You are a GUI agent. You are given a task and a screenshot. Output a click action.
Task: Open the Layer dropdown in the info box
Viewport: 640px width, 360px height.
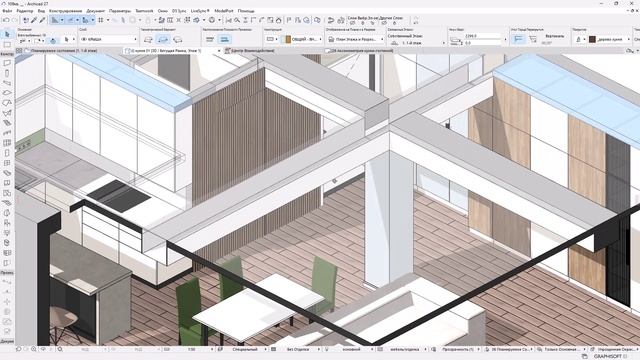click(109, 39)
